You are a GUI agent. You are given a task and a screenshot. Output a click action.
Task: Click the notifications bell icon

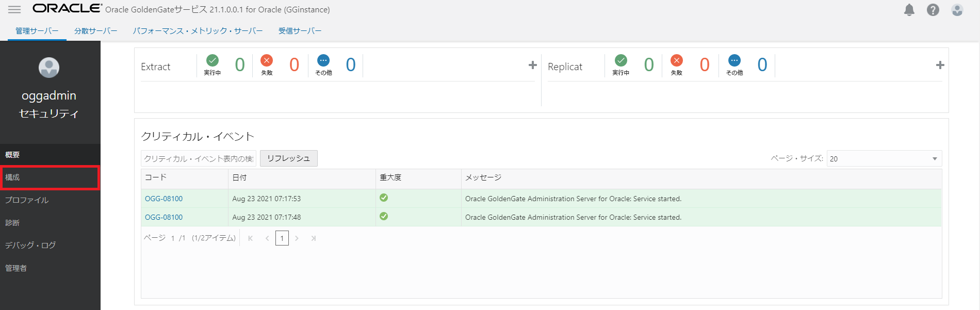coord(909,10)
